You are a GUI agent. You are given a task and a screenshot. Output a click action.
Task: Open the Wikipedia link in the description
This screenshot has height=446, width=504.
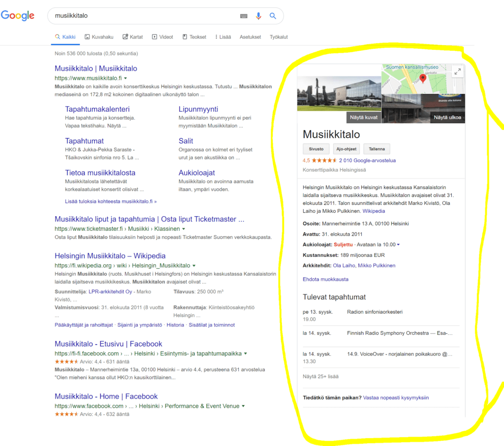pos(374,211)
